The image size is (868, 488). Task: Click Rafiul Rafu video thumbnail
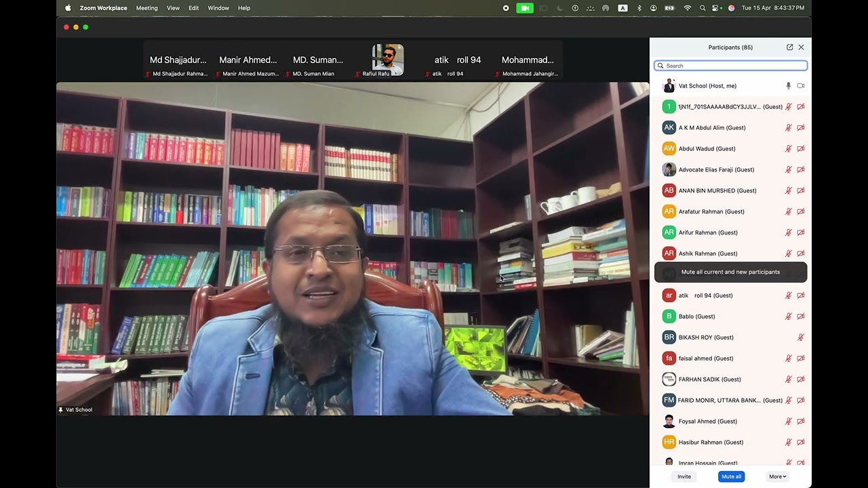388,61
